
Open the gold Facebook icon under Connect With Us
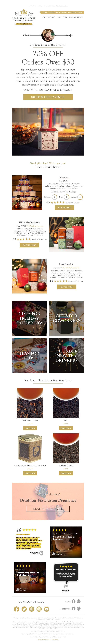coord(17,609)
